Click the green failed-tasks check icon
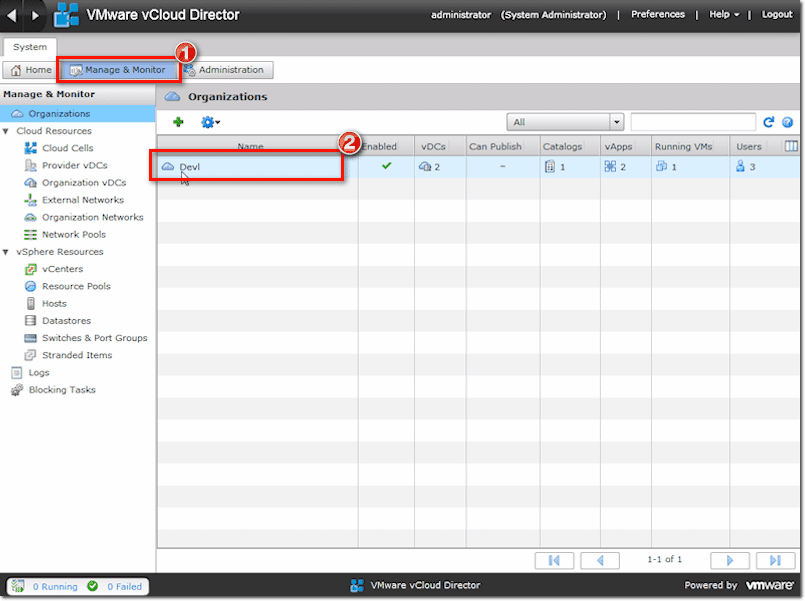805x601 pixels. pyautogui.click(x=92, y=586)
